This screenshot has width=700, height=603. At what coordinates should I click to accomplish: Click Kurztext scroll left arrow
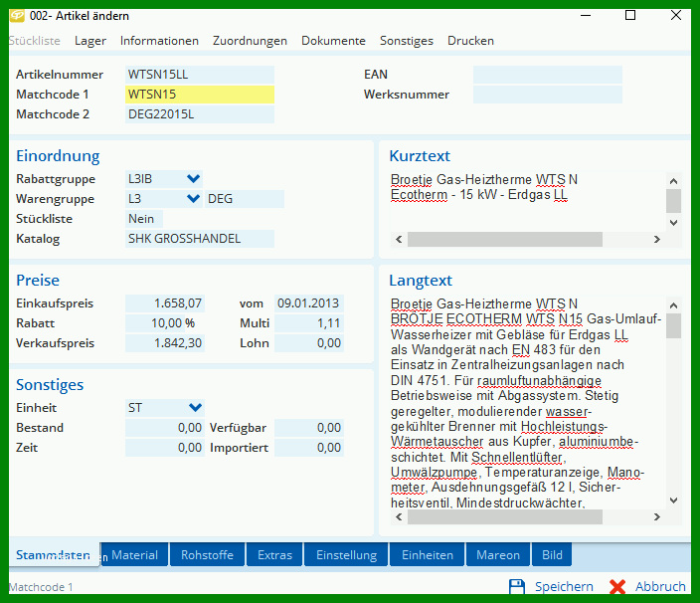(399, 240)
